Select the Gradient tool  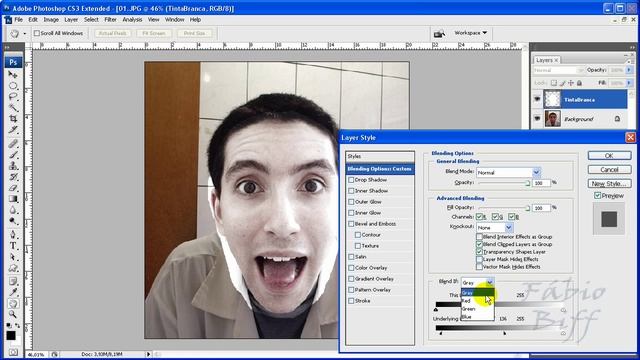point(13,199)
